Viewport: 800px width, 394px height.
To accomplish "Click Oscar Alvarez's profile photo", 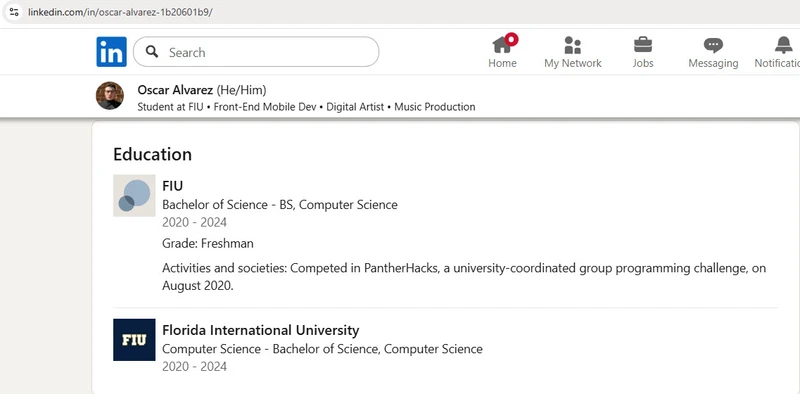I will coord(110,95).
